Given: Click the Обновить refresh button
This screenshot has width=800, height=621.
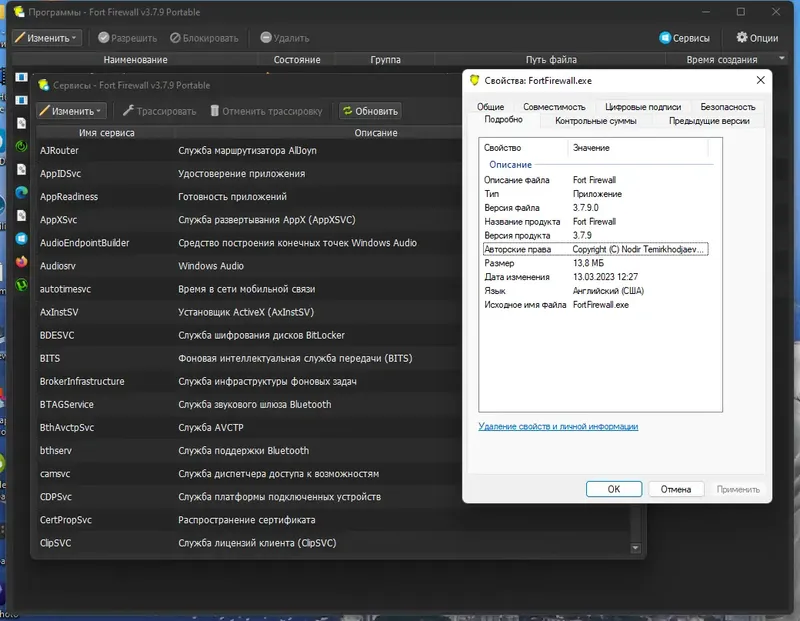Looking at the screenshot, I should pyautogui.click(x=370, y=111).
